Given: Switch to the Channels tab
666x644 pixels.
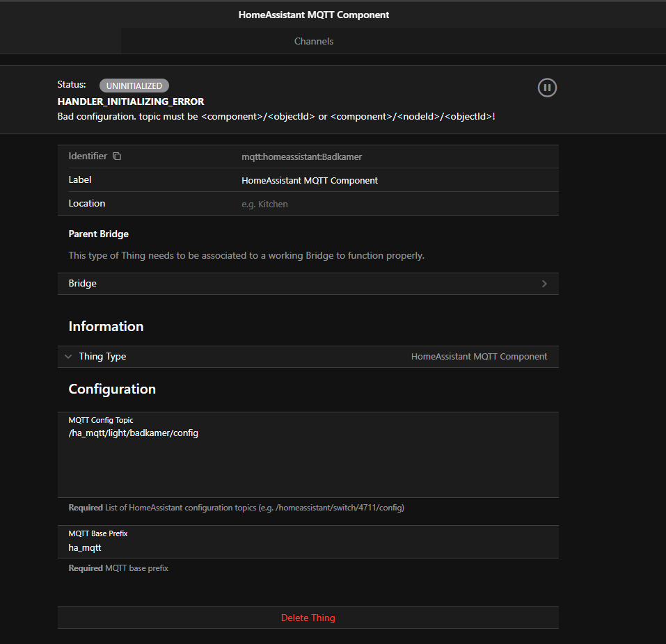Looking at the screenshot, I should [x=314, y=41].
